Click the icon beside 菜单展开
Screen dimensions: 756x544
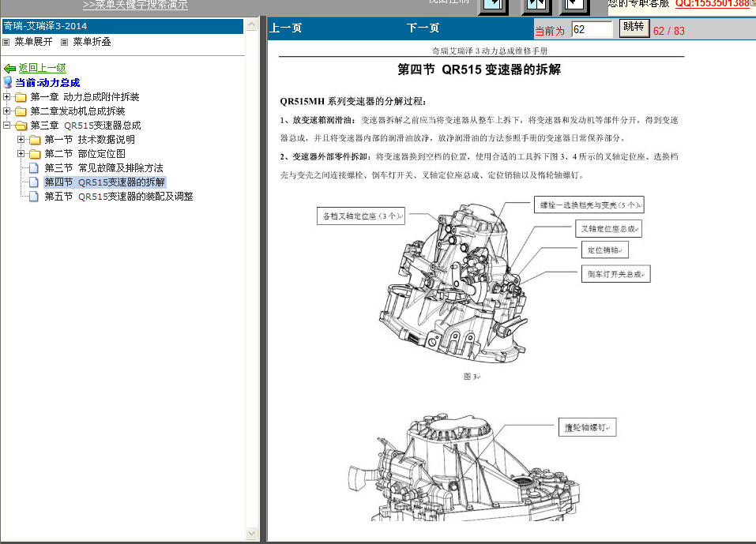tap(6, 42)
